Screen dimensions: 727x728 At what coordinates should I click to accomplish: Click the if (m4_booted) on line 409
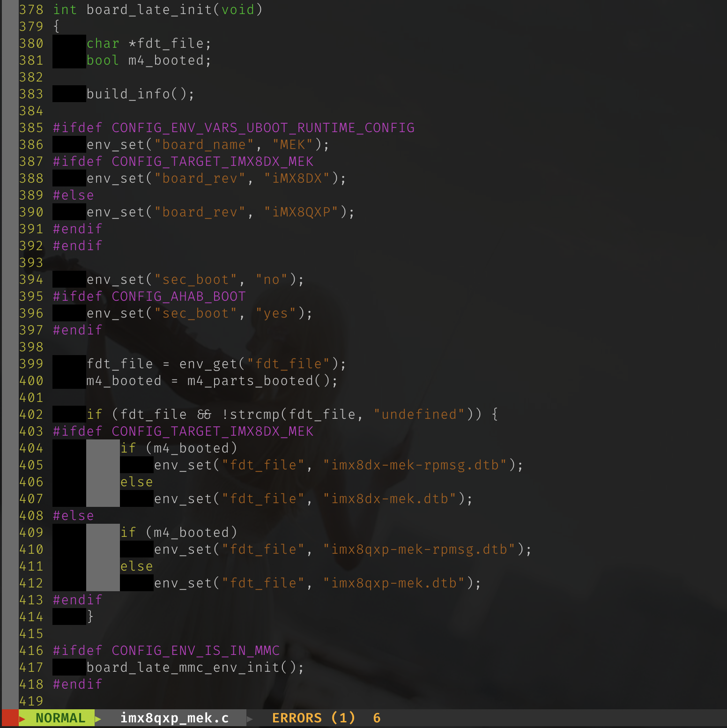tap(178, 532)
